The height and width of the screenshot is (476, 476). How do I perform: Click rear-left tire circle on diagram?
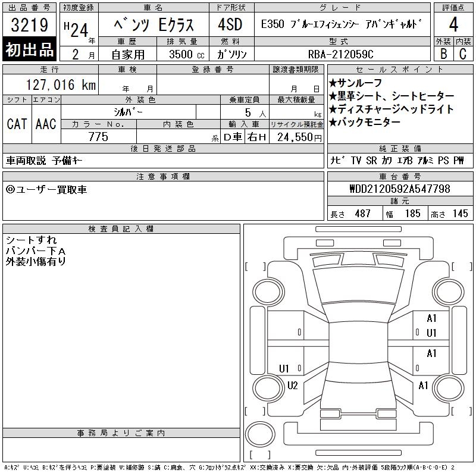[268, 388]
